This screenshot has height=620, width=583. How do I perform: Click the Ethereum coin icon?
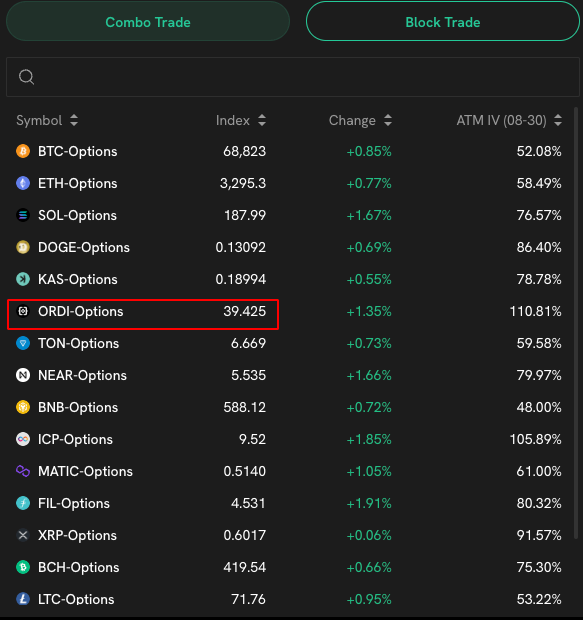(23, 183)
